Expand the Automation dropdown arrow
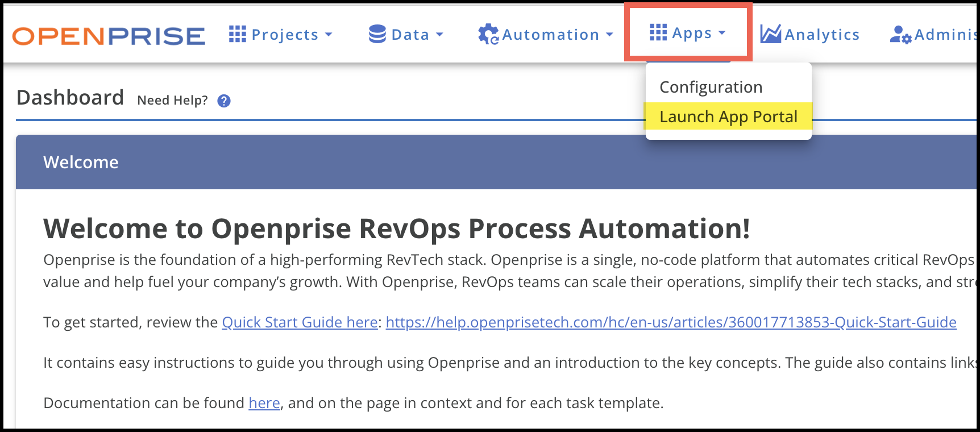This screenshot has height=432, width=980. click(609, 35)
